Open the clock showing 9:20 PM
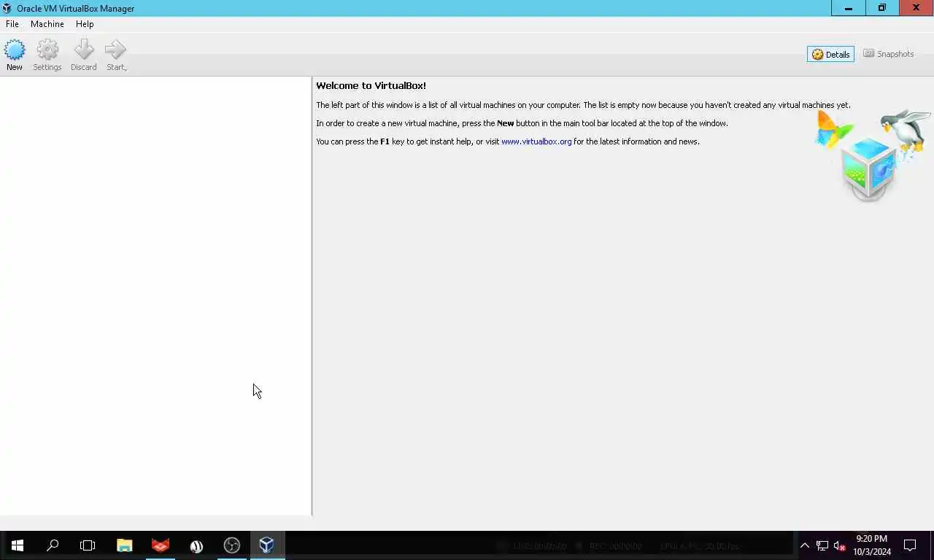 (872, 545)
